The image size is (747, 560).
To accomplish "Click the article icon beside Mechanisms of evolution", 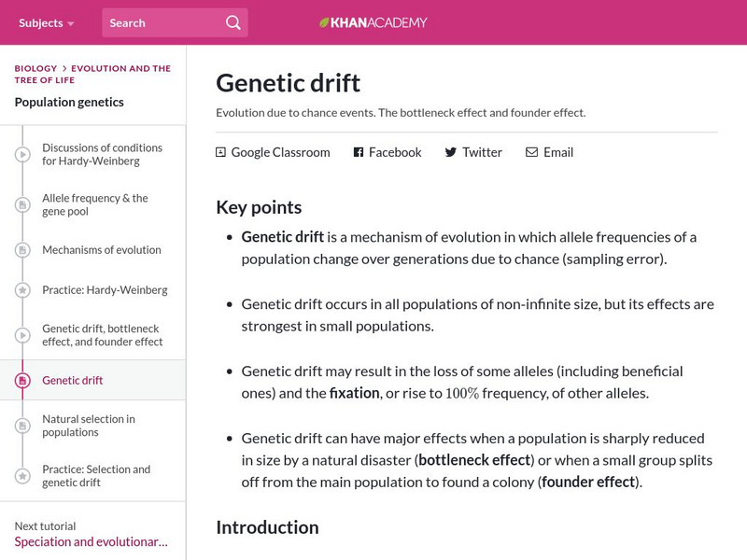I will pos(21,250).
